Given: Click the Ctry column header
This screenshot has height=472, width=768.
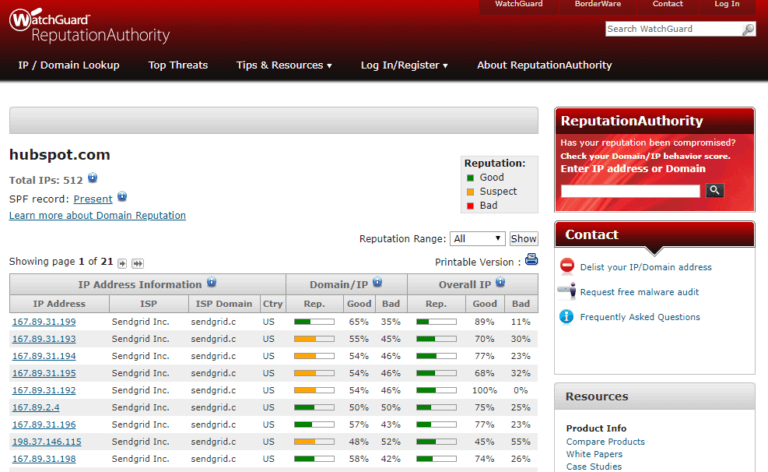Looking at the screenshot, I should pos(273,304).
